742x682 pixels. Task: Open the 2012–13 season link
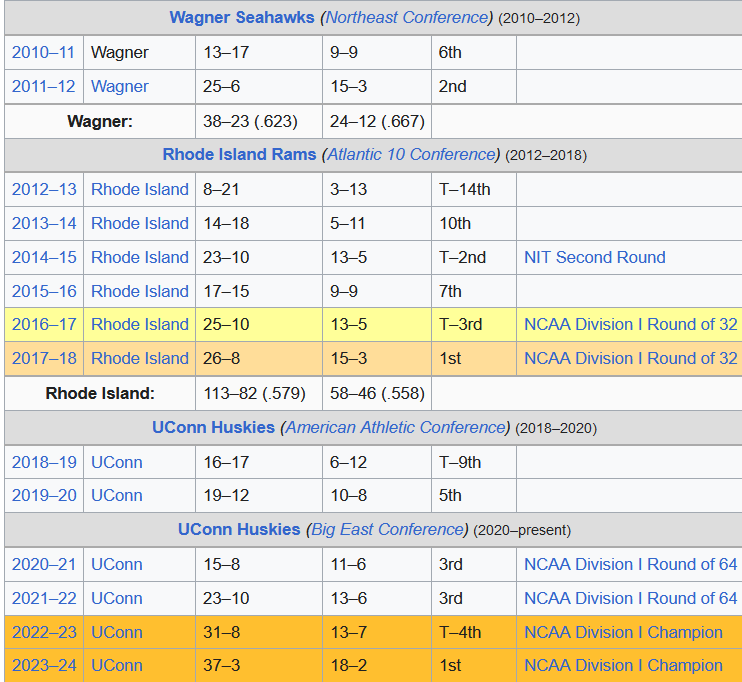point(44,189)
